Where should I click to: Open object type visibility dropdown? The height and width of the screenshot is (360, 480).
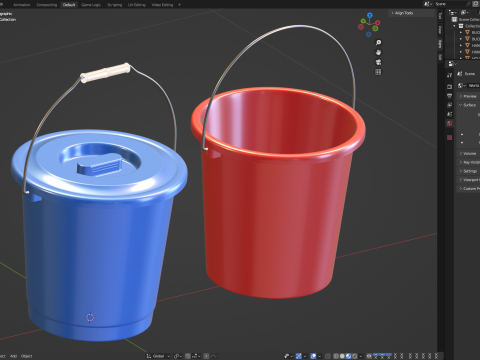[289, 356]
